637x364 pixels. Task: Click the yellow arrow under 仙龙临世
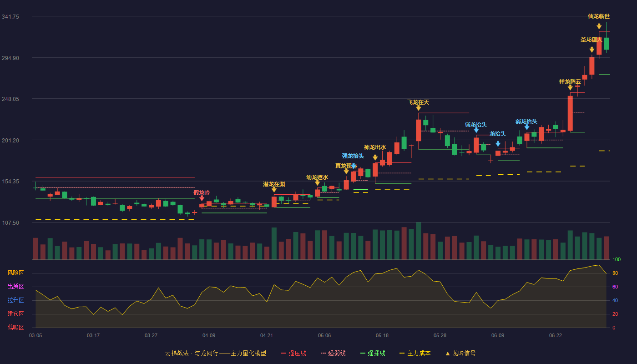click(x=599, y=26)
